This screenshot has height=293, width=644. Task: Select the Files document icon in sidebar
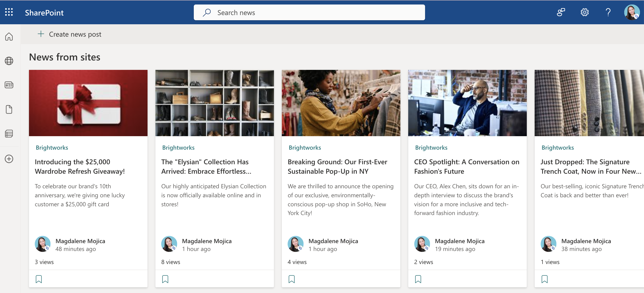click(9, 109)
